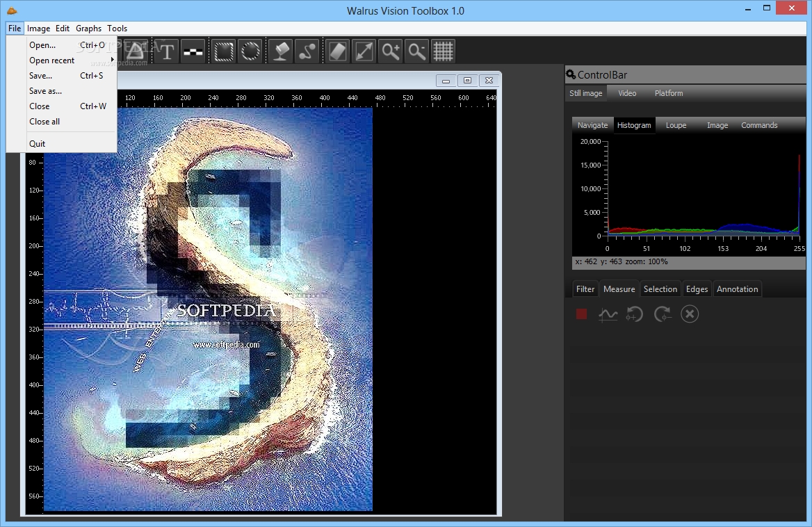Viewport: 812px width, 527px height.
Task: Click the histogram plot area
Action: 704,188
